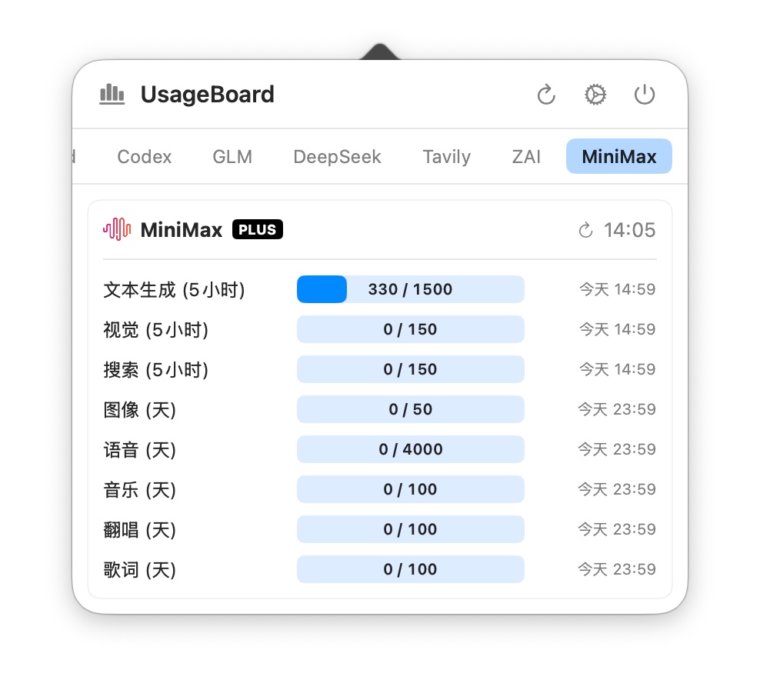This screenshot has height=700, width=760.
Task: Click the 搜索 (5小时) usage bar
Action: tap(411, 369)
